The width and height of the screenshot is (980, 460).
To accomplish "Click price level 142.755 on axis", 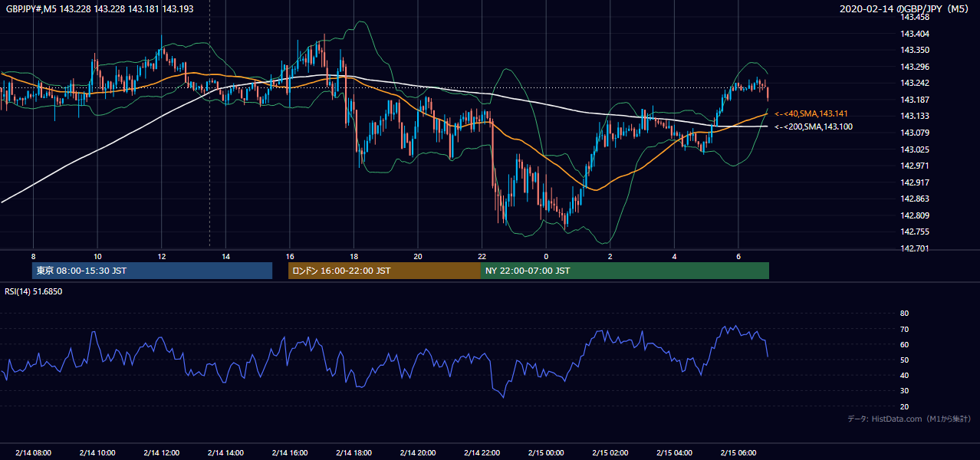I will pyautogui.click(x=914, y=232).
